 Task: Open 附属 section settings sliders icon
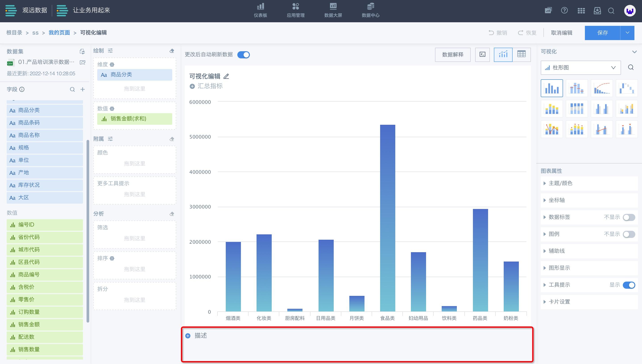[110, 139]
